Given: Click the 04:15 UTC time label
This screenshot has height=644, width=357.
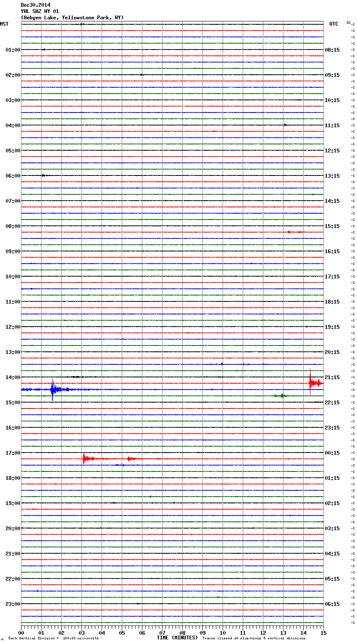Looking at the screenshot, I should 332,554.
